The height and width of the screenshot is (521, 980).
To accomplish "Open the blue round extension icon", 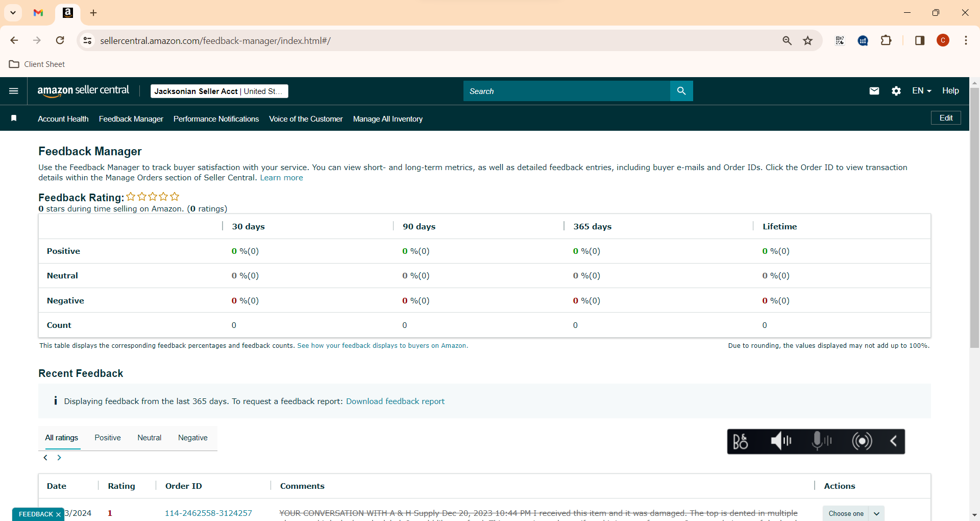I will (x=863, y=40).
